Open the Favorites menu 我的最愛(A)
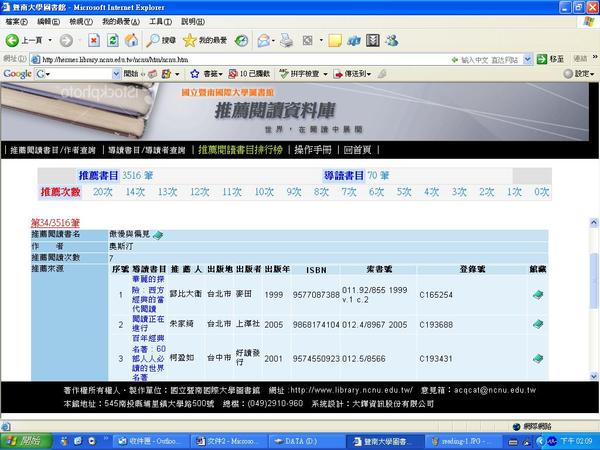600x450 pixels. click(121, 22)
